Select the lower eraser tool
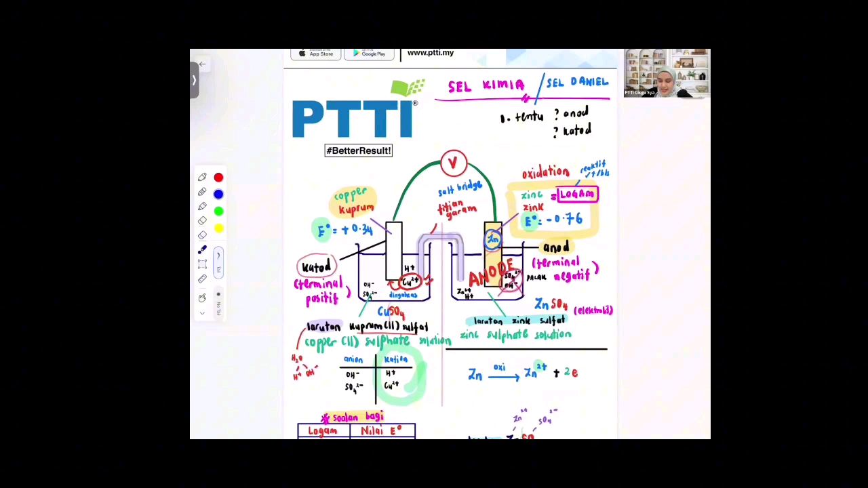 click(x=202, y=235)
